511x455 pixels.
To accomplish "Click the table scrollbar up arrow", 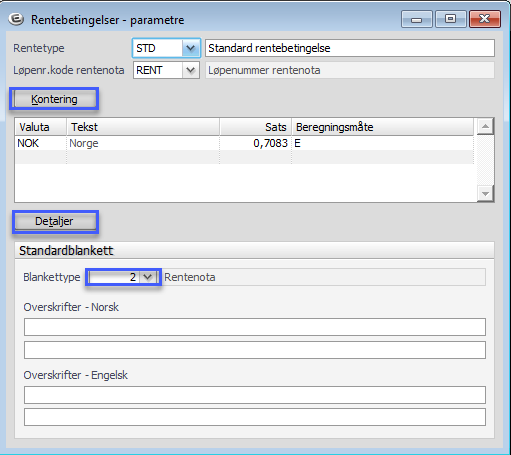I will pos(485,126).
